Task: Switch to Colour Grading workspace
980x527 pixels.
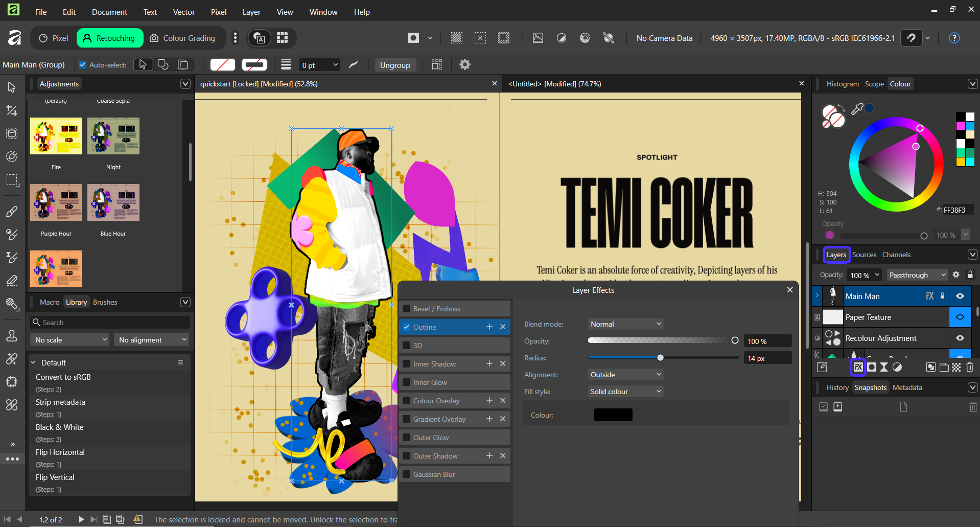Action: 182,38
